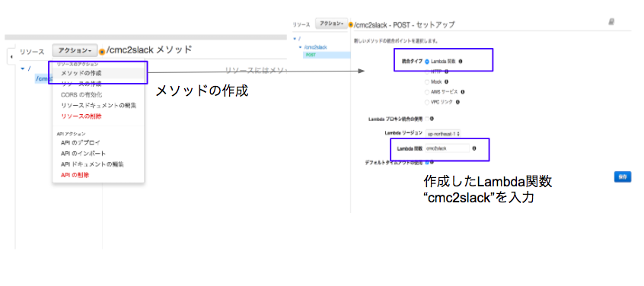Image resolution: width=644 pixels, height=286 pixels.
Task: Open アクション dropdown beside /cmc2slack メソッド heading
Action: point(75,50)
